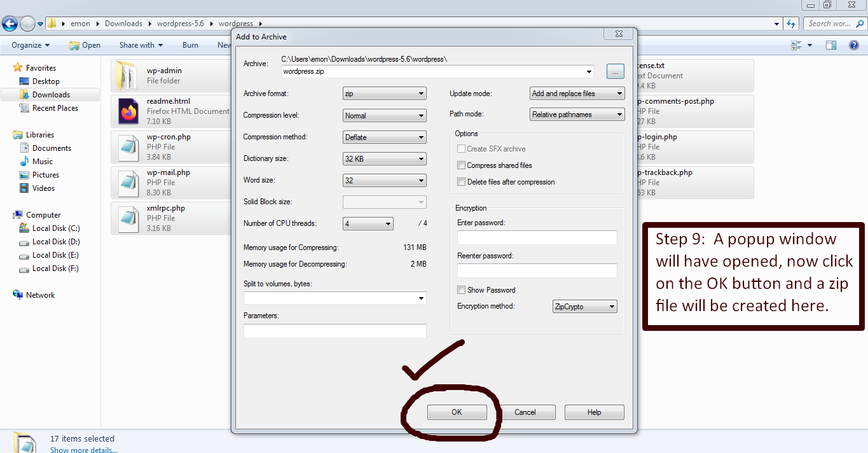Click the wp-comments-post.php file entry
868x453 pixels.
695,111
